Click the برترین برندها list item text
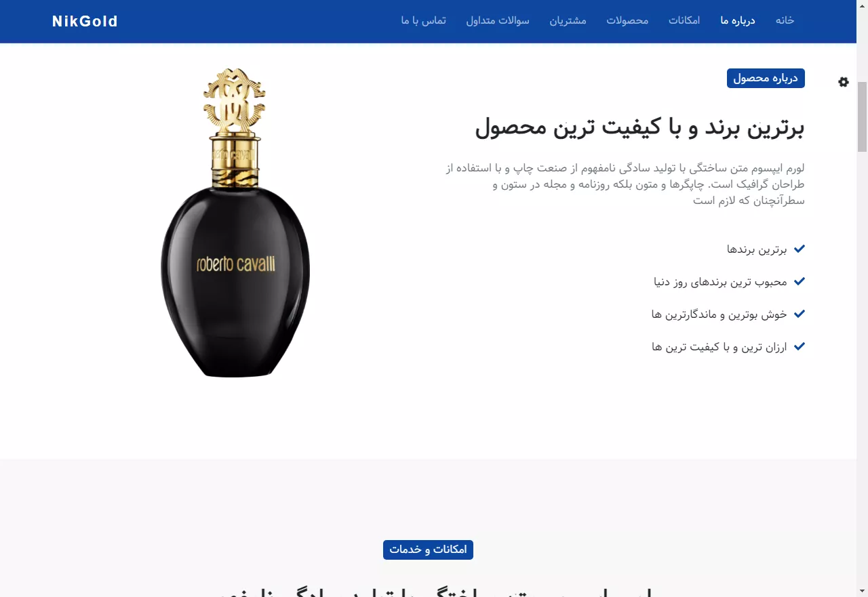Image resolution: width=868 pixels, height=597 pixels. coord(757,249)
